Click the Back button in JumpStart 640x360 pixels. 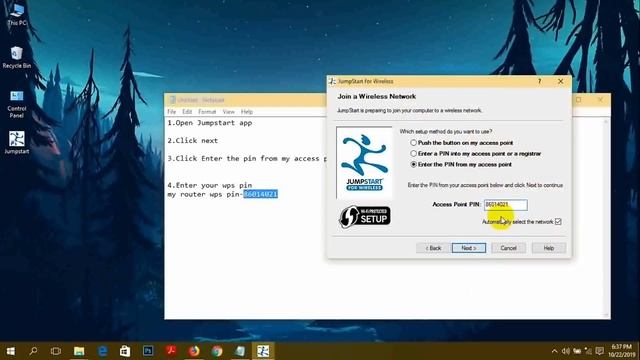433,248
